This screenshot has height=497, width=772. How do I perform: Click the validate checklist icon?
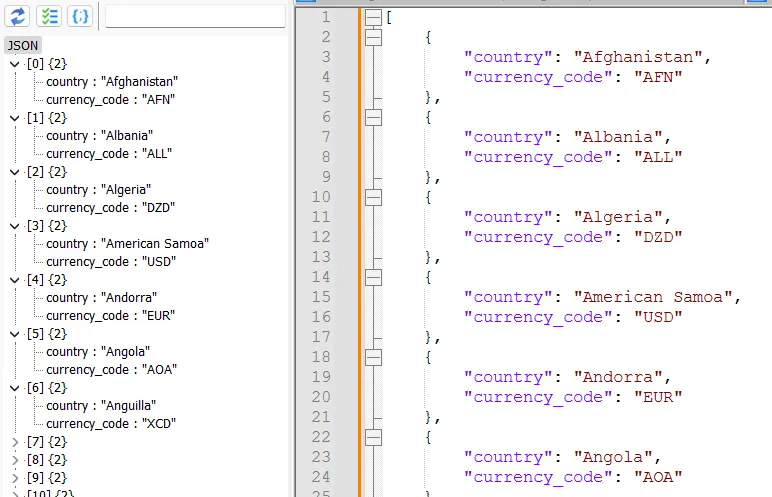pyautogui.click(x=49, y=16)
